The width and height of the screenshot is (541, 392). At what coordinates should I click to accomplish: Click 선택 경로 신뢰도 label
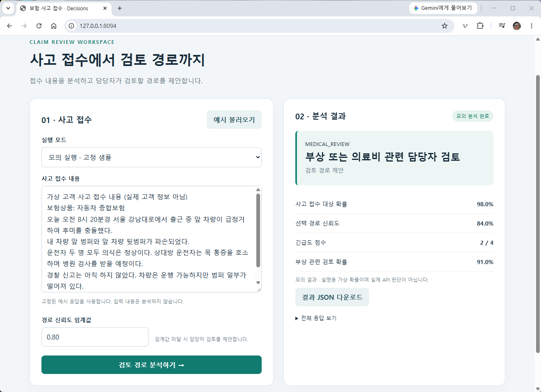tap(317, 223)
